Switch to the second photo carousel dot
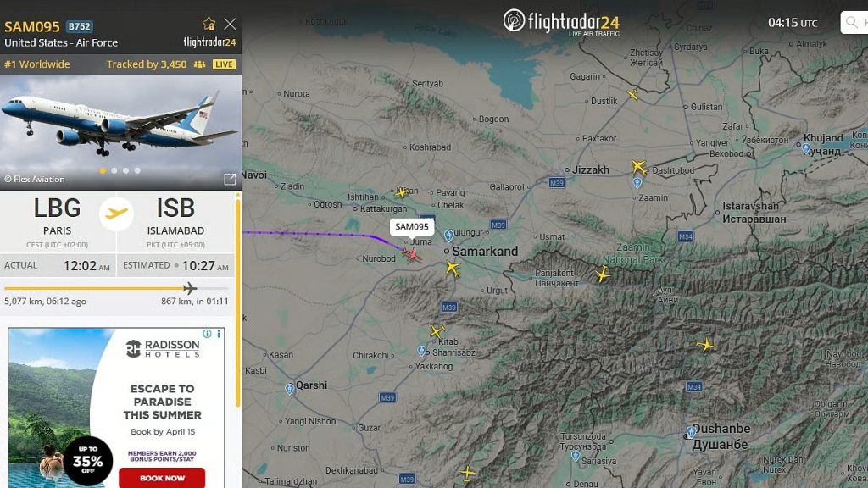868x488 pixels. (114, 170)
